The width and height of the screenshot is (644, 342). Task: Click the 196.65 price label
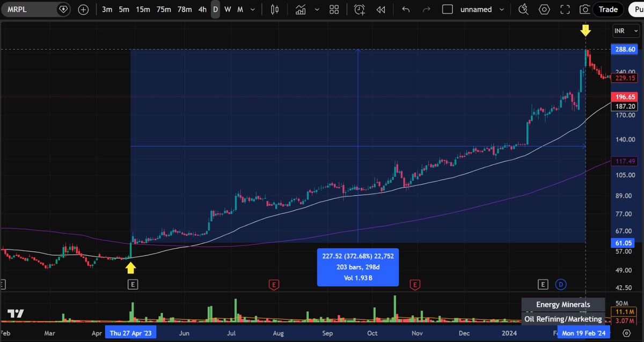[624, 97]
